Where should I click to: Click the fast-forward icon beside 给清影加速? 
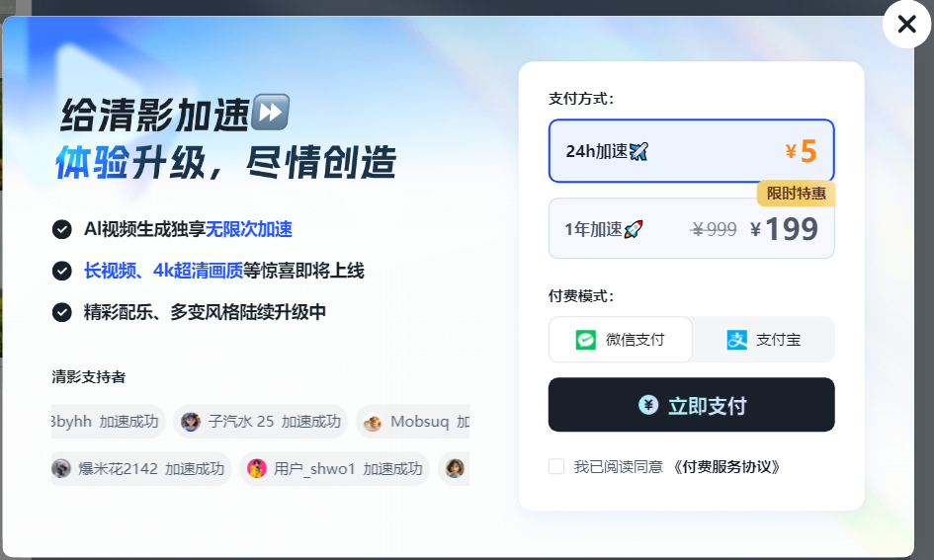pyautogui.click(x=271, y=112)
